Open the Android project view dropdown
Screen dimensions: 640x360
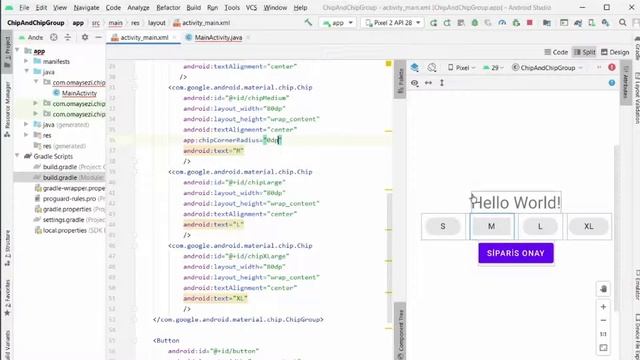point(31,38)
